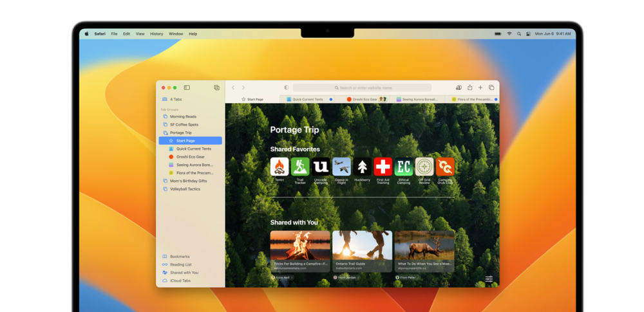Open the SF Coffee Spots tab group
This screenshot has height=312, width=644.
[190, 124]
